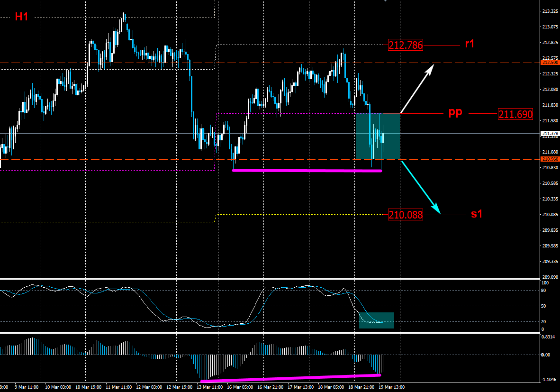Select 212.080 on the price scale
Image resolution: width=560 pixels, height=392 pixels.
click(x=550, y=89)
